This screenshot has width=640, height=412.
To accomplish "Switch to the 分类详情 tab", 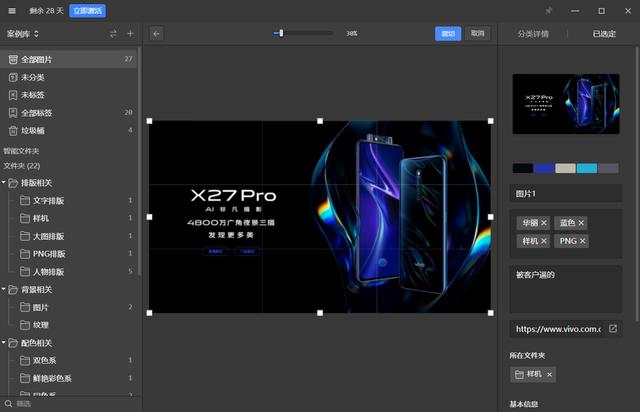I will (533, 34).
